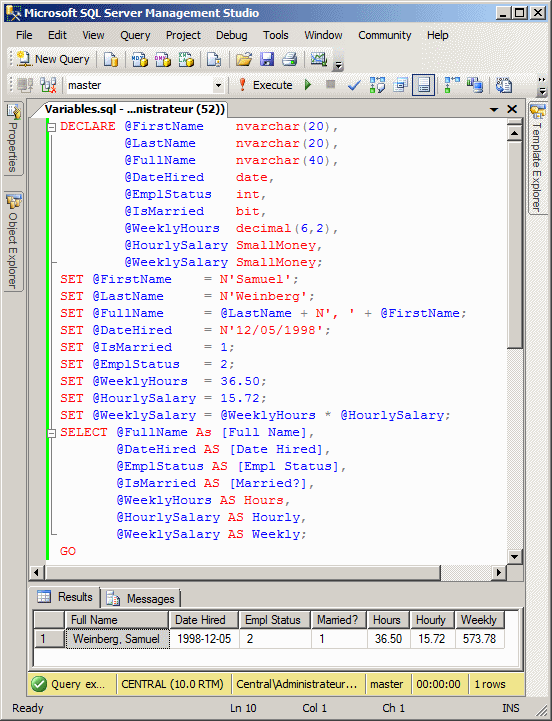Open the Help menu
This screenshot has height=721, width=552.
tap(437, 35)
